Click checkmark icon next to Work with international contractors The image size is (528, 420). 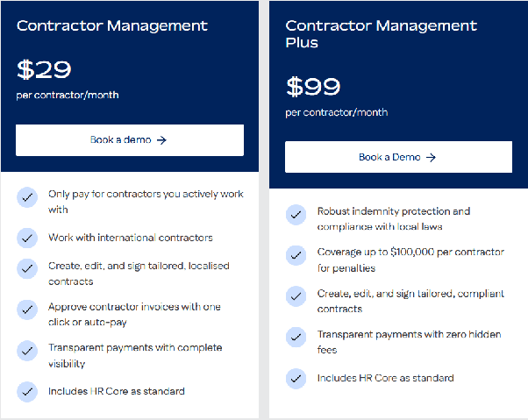coord(27,238)
